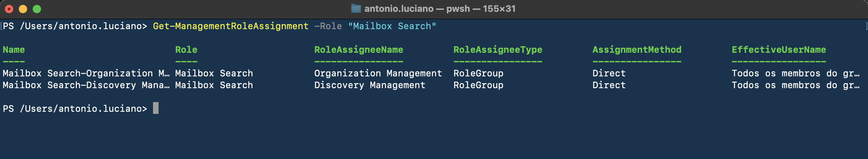Click the folder icon in title bar
The height and width of the screenshot is (159, 868).
(356, 8)
